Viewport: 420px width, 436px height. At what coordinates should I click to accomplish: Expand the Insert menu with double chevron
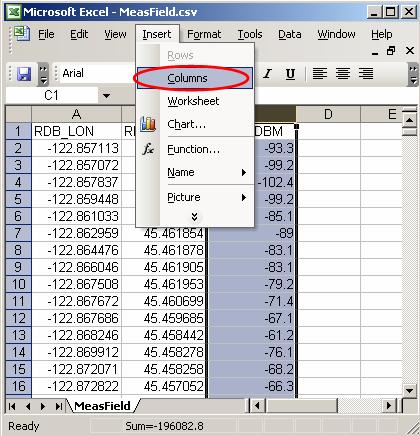tap(194, 217)
